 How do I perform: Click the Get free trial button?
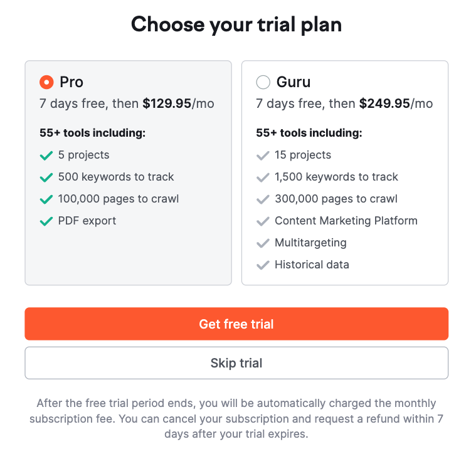[x=236, y=324]
